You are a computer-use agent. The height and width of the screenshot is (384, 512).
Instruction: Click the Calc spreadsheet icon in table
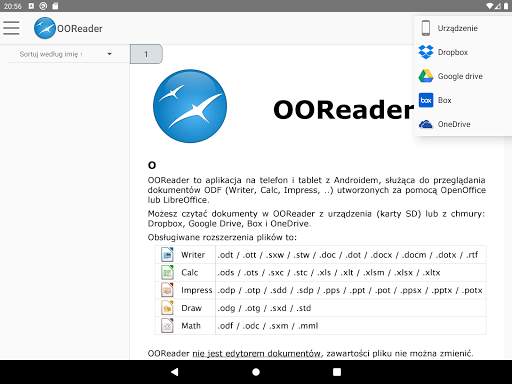167,272
